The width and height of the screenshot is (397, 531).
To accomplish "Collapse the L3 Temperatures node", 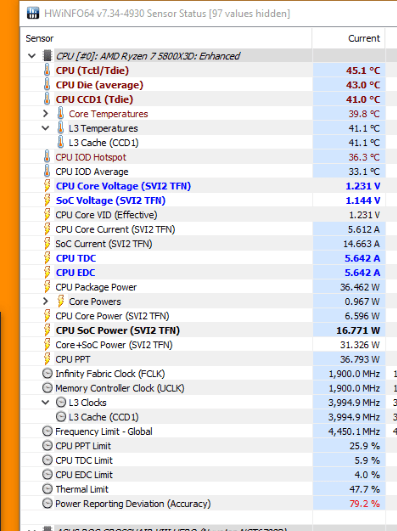I will 45,128.
